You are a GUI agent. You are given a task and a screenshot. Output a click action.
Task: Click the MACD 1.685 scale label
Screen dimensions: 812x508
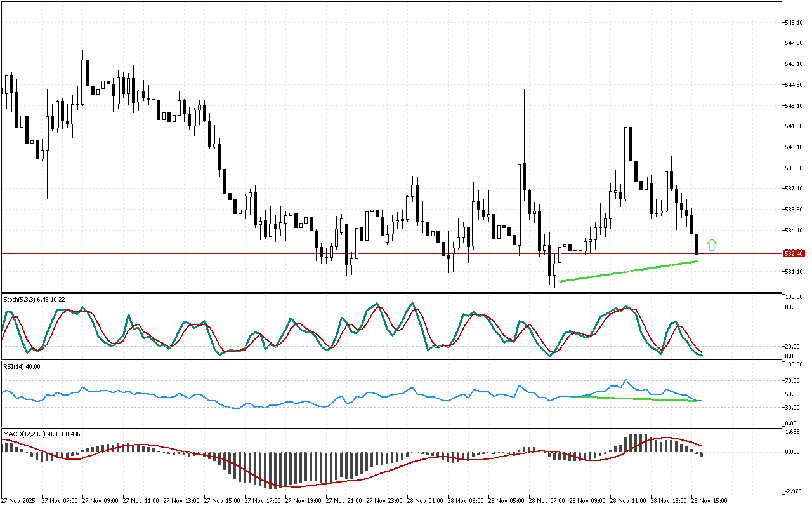[793, 432]
